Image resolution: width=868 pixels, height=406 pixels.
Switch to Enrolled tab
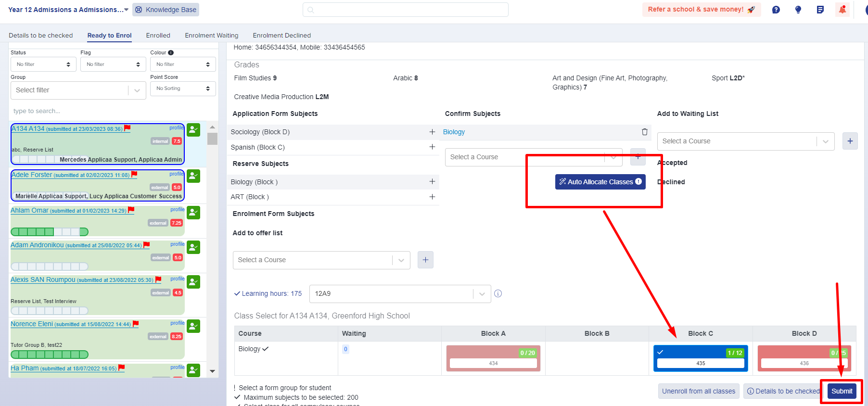click(158, 36)
